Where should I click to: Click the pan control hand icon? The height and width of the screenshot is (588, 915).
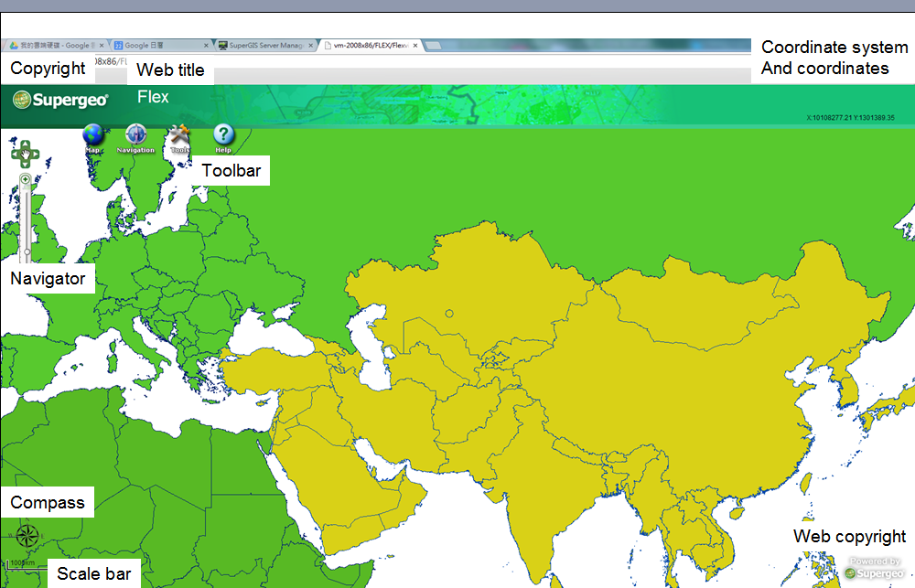pos(25,153)
